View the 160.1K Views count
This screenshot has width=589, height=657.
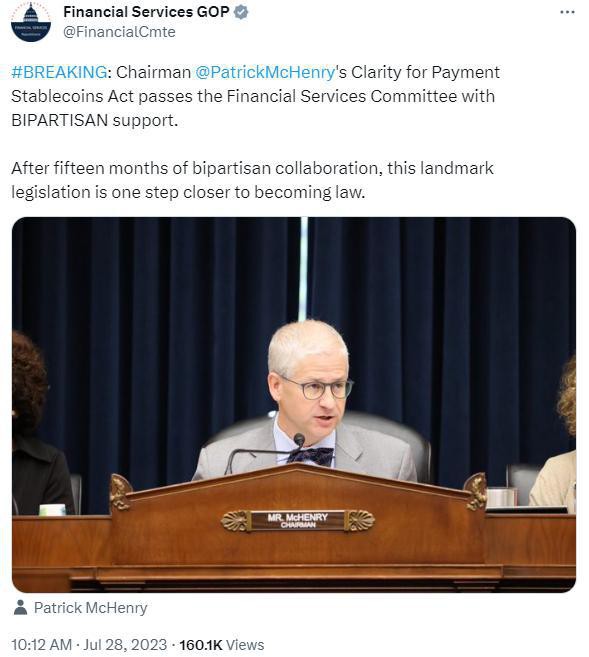[x=222, y=644]
